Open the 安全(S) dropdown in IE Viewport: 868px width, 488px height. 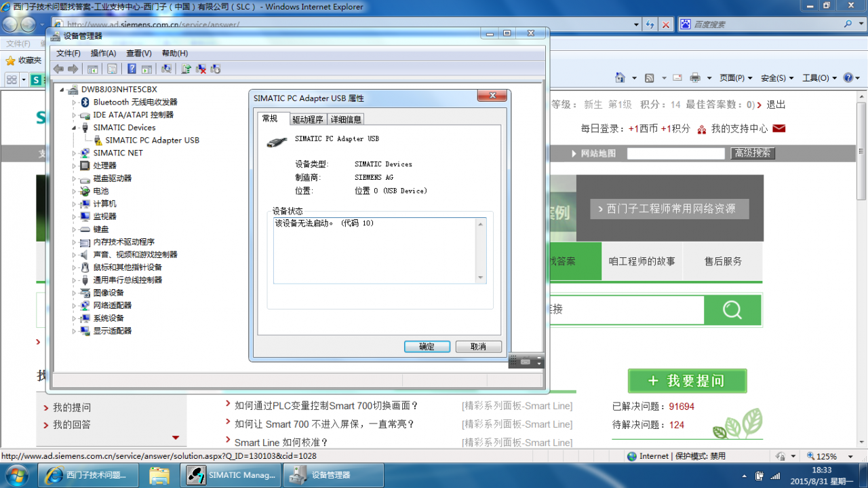pyautogui.click(x=777, y=78)
